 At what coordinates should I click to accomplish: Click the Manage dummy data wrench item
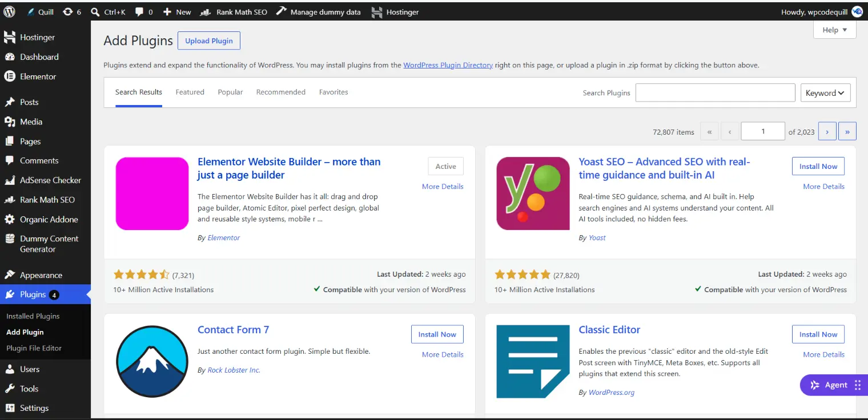(318, 12)
